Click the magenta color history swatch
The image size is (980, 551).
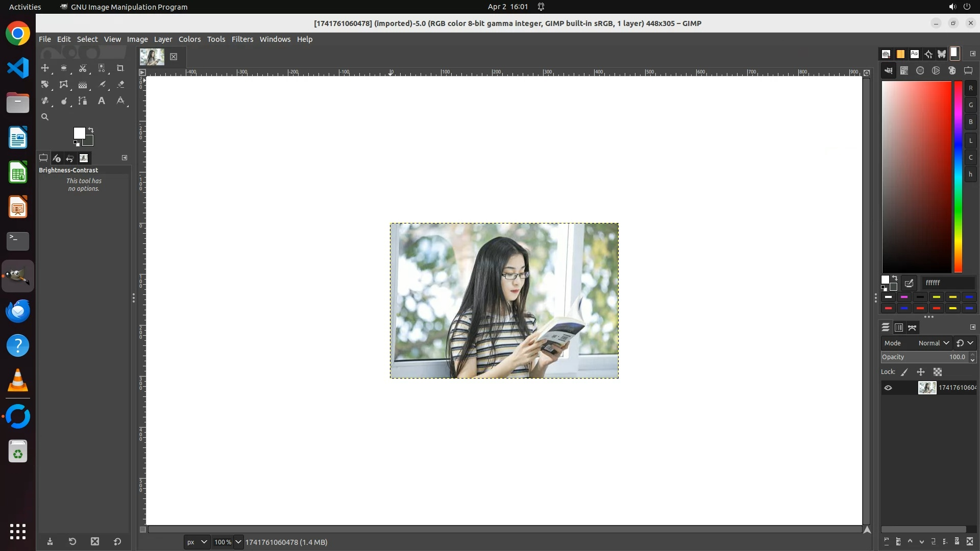pos(904,297)
